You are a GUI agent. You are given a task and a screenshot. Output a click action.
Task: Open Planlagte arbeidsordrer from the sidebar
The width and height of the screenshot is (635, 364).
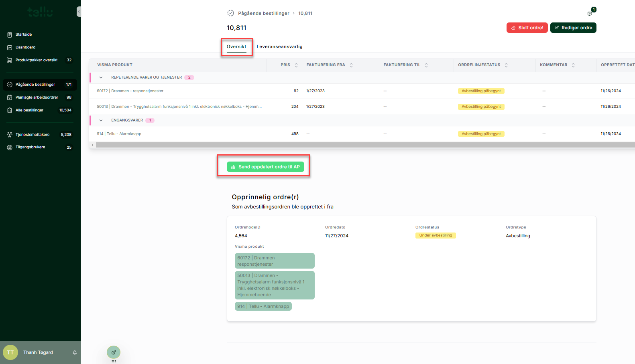(x=37, y=97)
